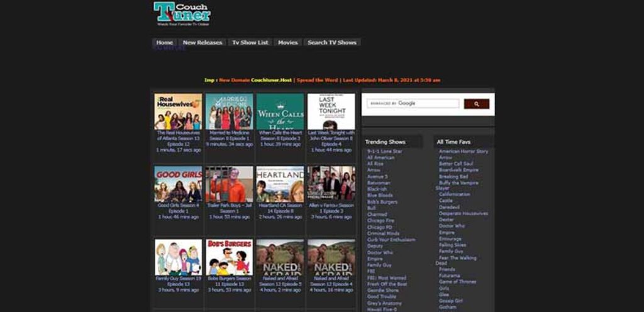Select Gossip Girl in All Time Favs
This screenshot has width=644, height=312.
(450, 301)
